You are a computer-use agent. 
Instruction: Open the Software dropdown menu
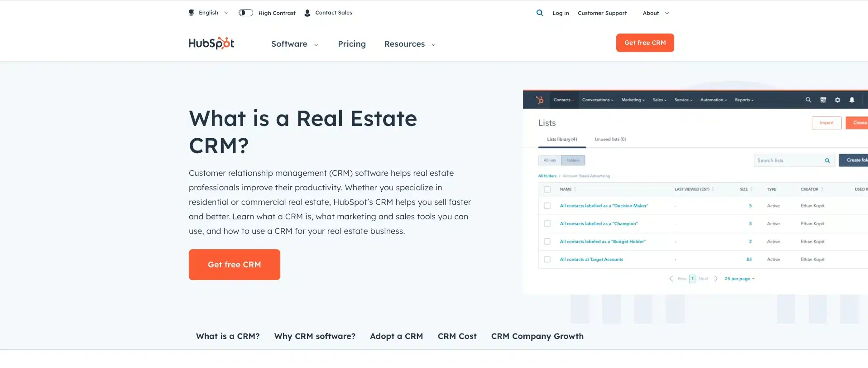(294, 44)
